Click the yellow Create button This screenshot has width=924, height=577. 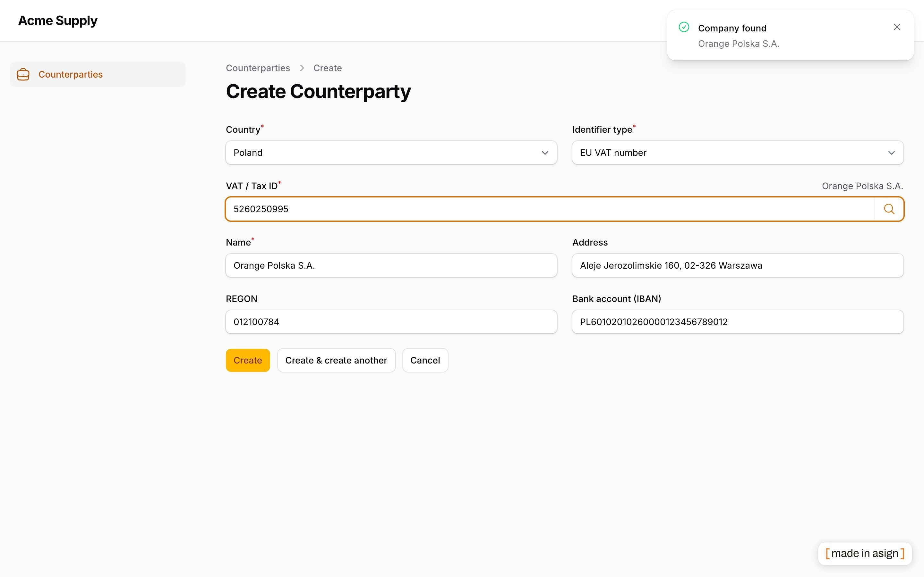(x=248, y=360)
